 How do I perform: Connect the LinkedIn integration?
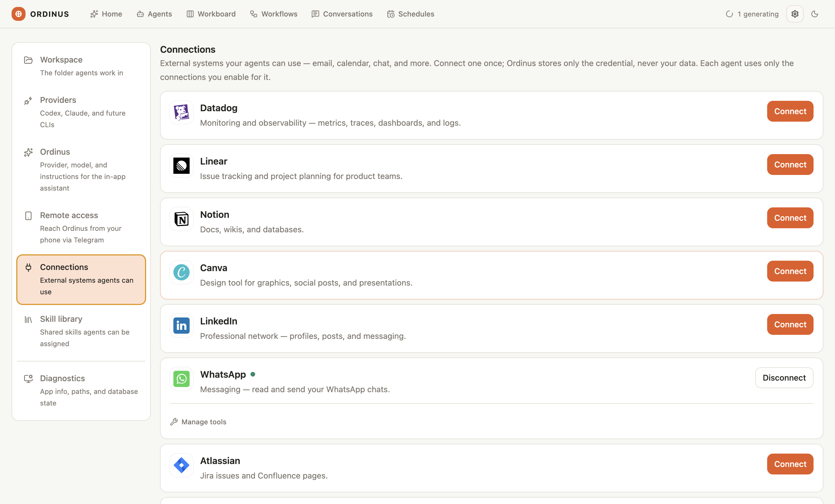790,325
